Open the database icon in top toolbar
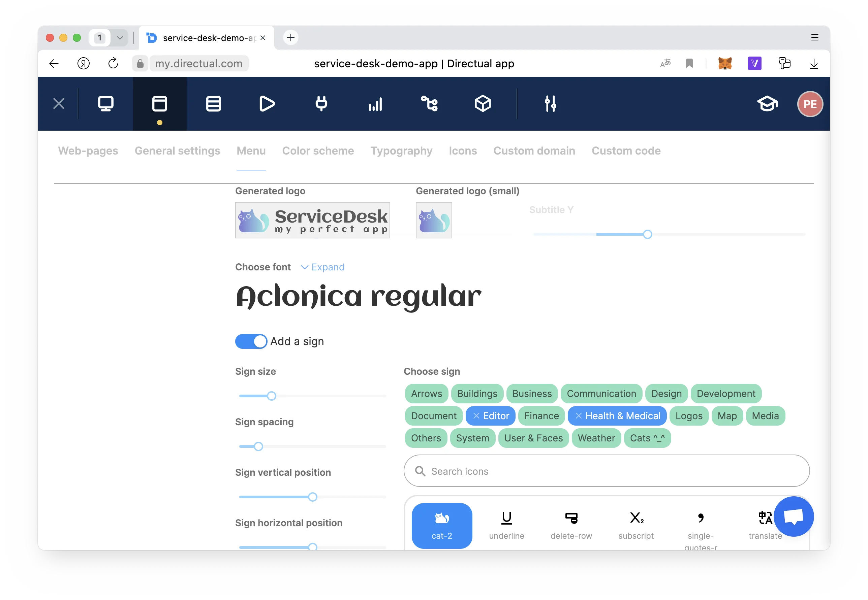 (213, 104)
